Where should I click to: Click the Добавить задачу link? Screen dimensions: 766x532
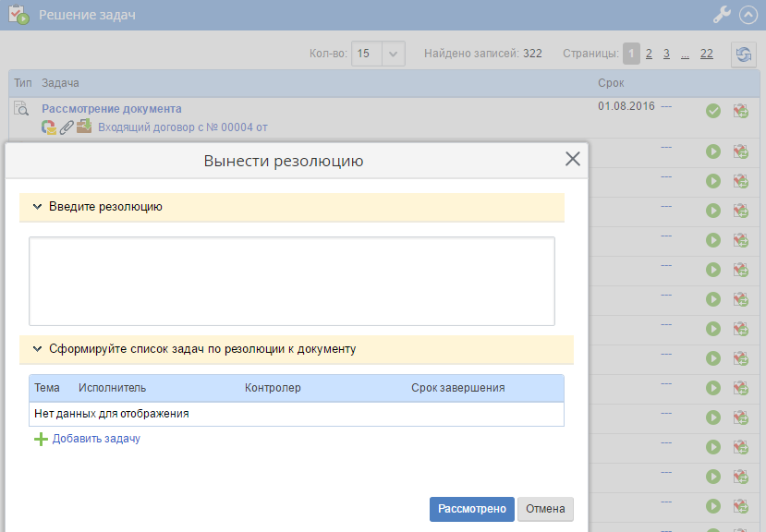[96, 439]
